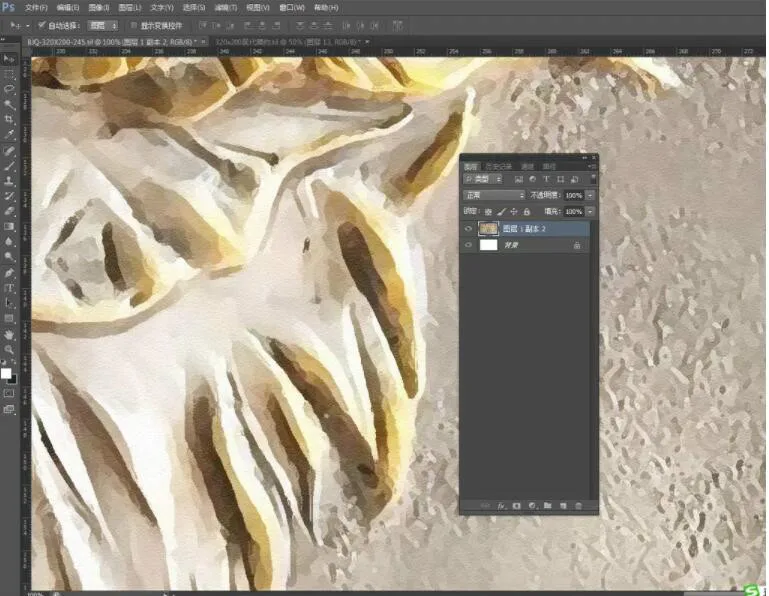Open the layer filter type dropdown
769x596 pixels.
483,180
